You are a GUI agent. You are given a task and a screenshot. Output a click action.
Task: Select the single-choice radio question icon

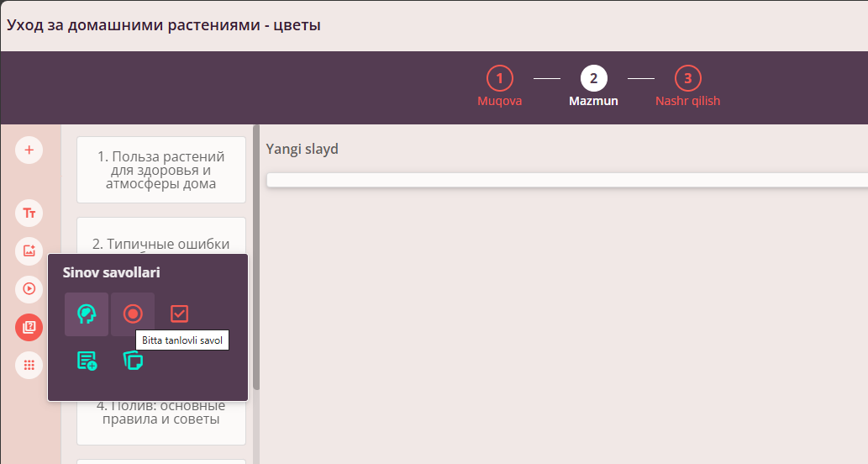pyautogui.click(x=133, y=314)
